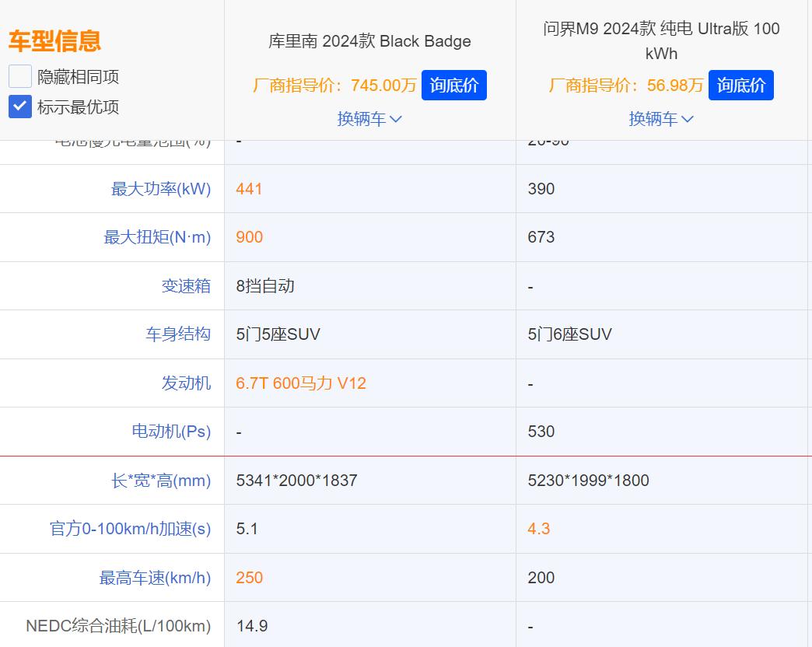Image resolution: width=812 pixels, height=647 pixels.
Task: Select the 200 top speed value
Action: pyautogui.click(x=541, y=578)
